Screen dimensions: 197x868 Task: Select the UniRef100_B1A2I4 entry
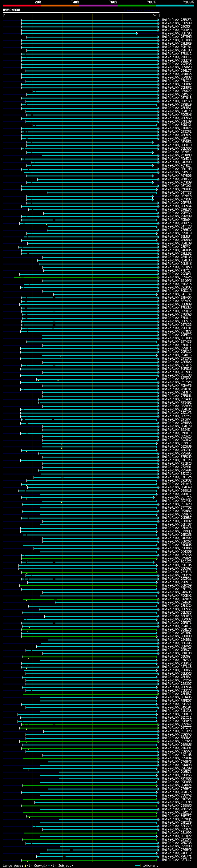[177, 139]
